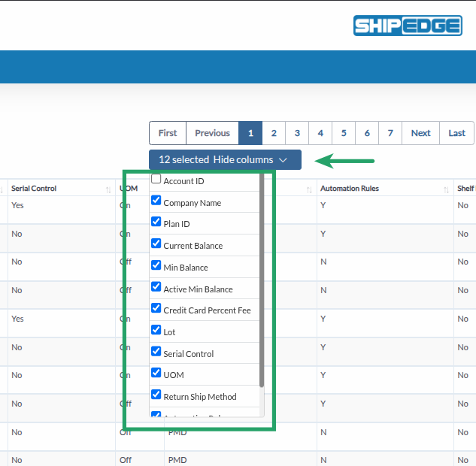476x466 pixels.
Task: Open page 7 of results
Action: click(x=390, y=133)
